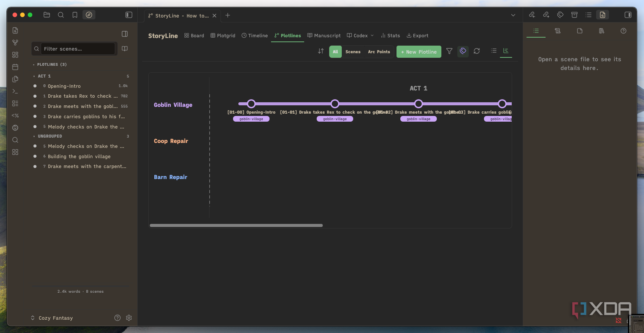Open the search icon in the top bar
644x333 pixels.
[x=61, y=15]
